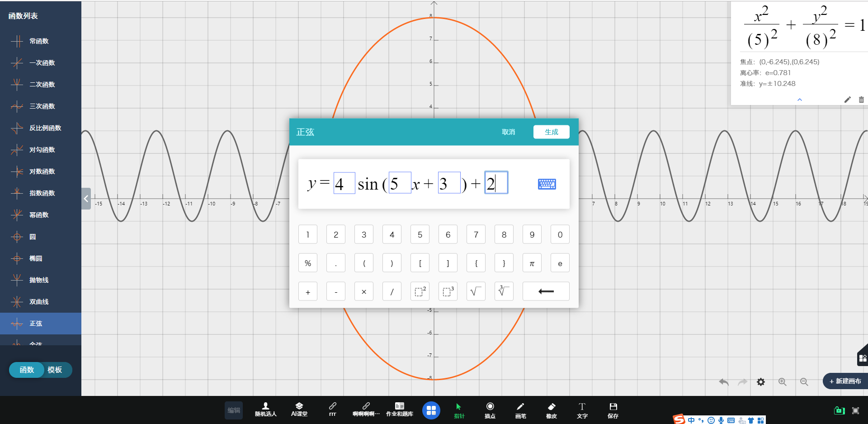Focus the frequency field containing 5
868x424 pixels.
coord(400,183)
